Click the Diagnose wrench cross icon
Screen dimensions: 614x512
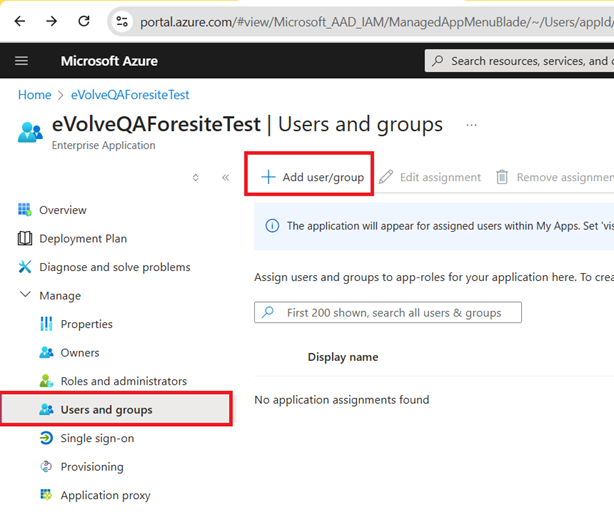click(x=25, y=267)
